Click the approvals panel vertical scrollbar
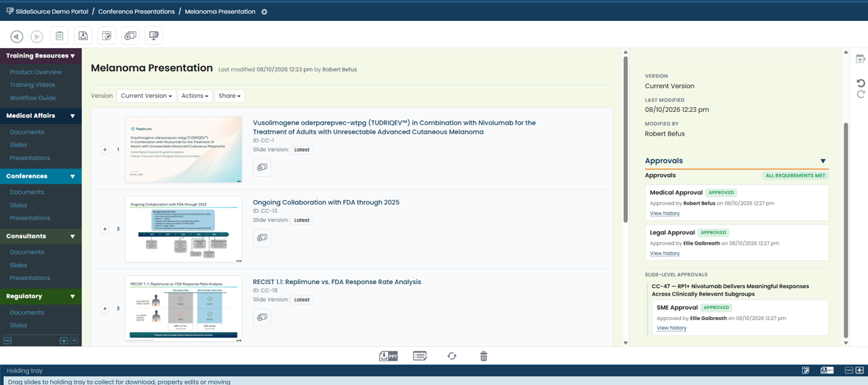The width and height of the screenshot is (868, 385). [x=846, y=230]
